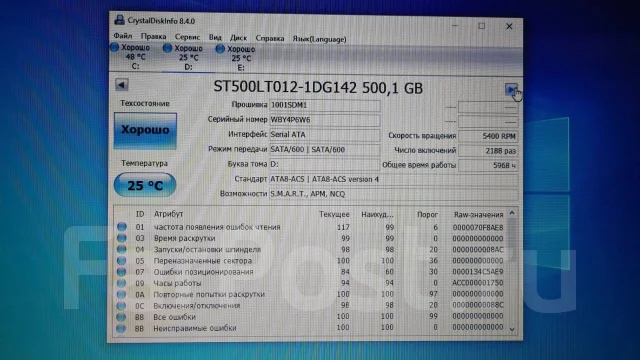Click interface field Serial ATA
The image size is (640, 360).
point(325,135)
